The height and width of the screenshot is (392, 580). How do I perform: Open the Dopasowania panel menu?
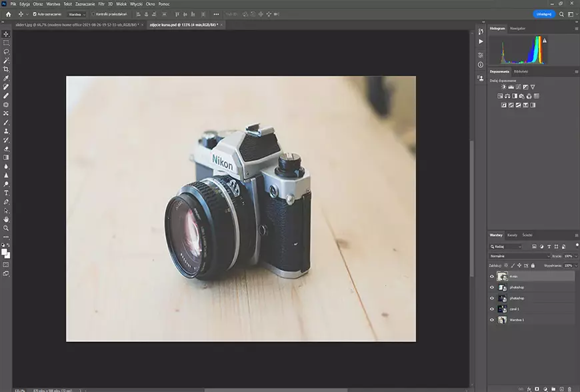(x=576, y=72)
